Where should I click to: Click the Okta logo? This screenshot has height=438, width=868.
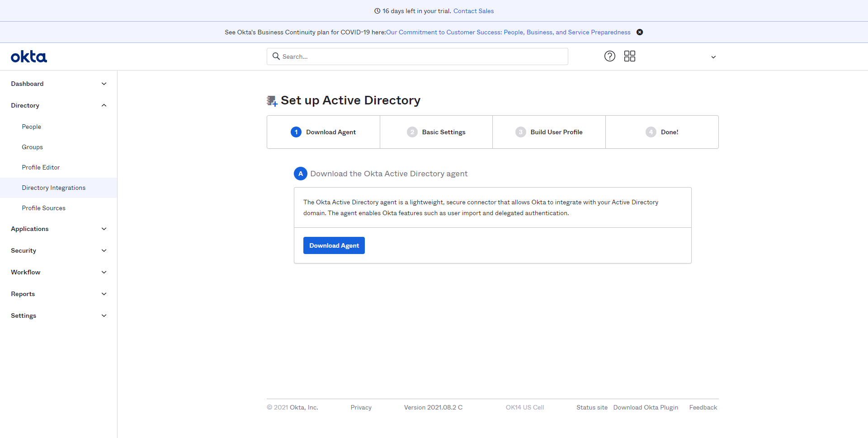[x=29, y=57]
